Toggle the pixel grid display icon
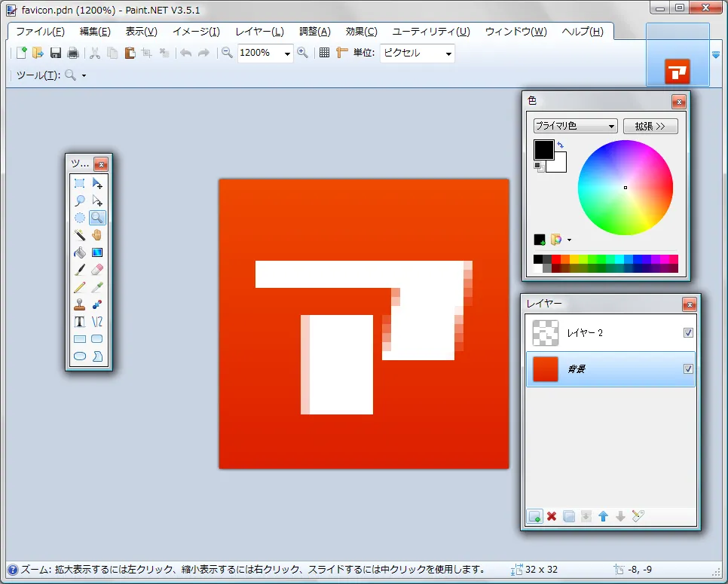The width and height of the screenshot is (728, 584). coord(324,53)
